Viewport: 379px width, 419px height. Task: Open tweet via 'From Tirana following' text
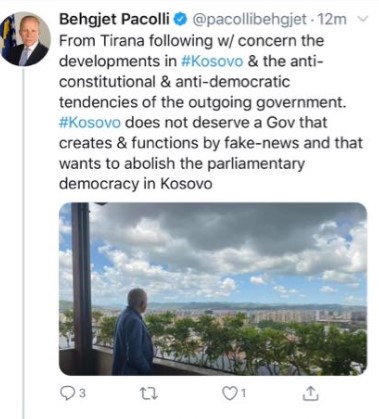pyautogui.click(x=135, y=41)
